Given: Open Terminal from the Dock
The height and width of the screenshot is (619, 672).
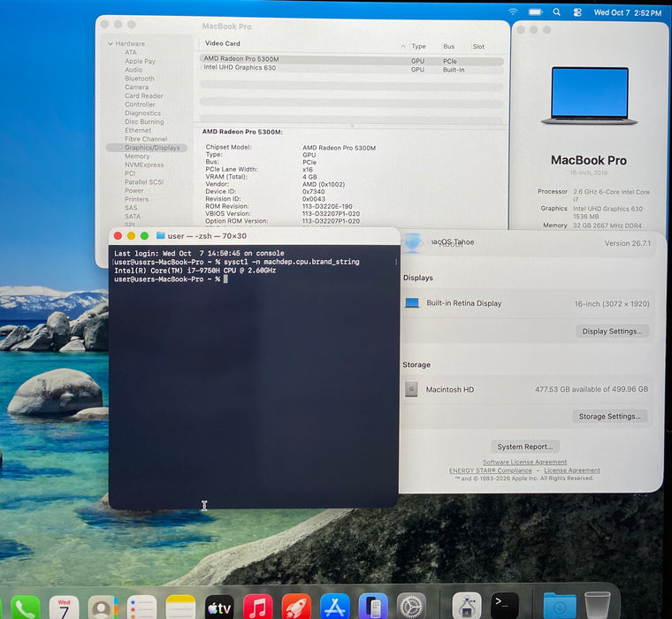Looking at the screenshot, I should click(504, 607).
